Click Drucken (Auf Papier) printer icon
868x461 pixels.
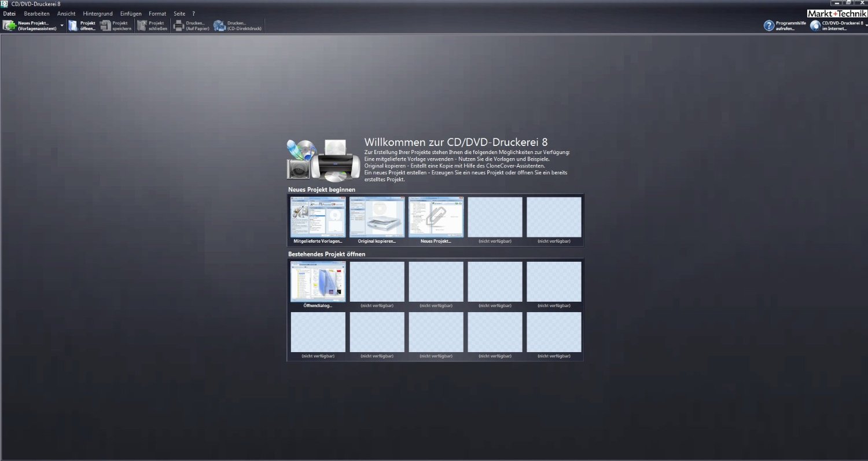click(179, 25)
